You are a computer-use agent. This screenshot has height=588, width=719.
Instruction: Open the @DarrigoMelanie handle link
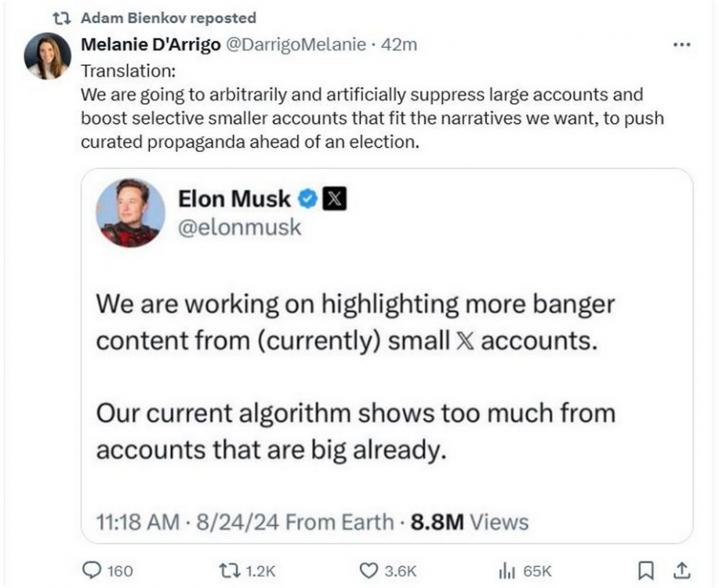tap(296, 45)
